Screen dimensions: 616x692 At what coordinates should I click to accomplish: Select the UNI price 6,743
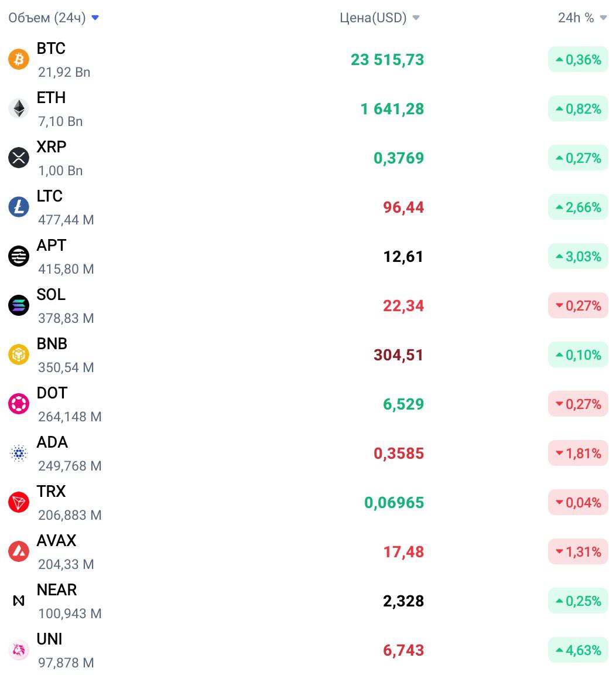[403, 650]
